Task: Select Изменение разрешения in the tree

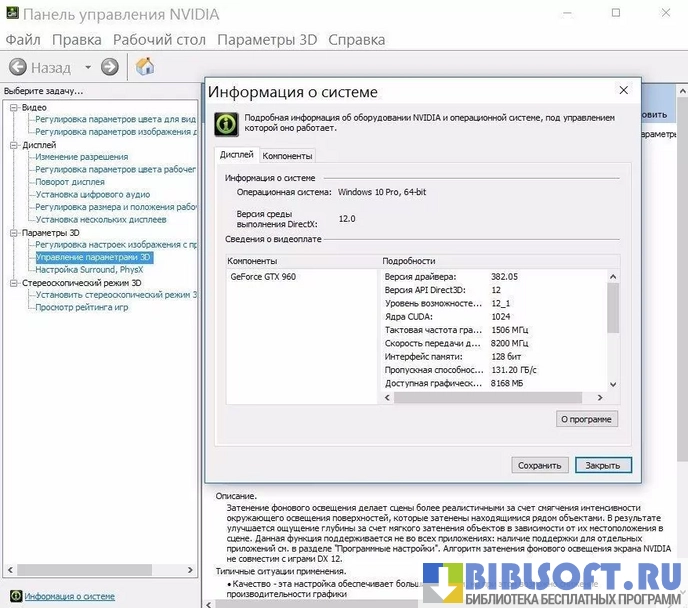Action: pyautogui.click(x=81, y=157)
